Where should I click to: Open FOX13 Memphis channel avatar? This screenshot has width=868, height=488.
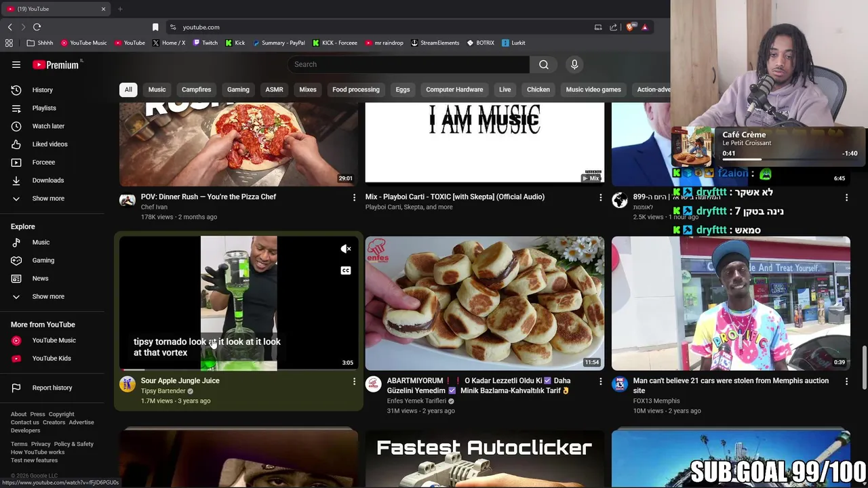click(620, 384)
